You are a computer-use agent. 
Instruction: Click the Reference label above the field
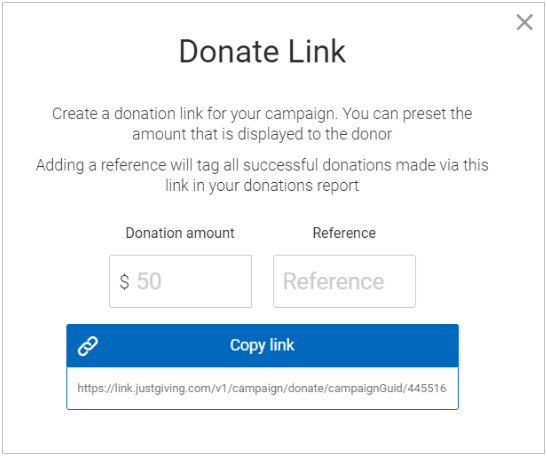[344, 233]
